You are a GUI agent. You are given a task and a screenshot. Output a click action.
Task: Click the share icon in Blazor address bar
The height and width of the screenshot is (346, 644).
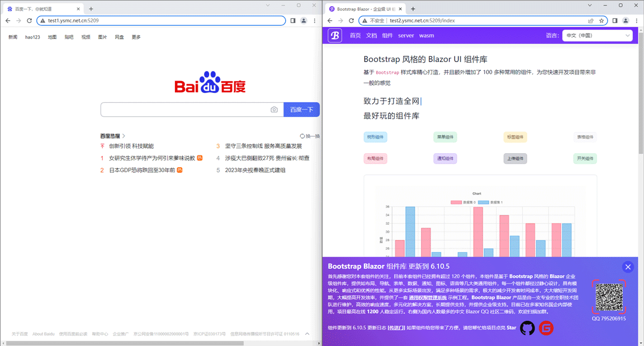[590, 21]
